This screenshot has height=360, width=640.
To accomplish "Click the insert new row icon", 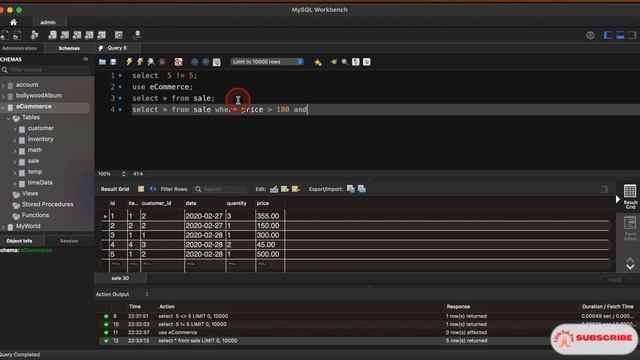I will click(x=285, y=189).
